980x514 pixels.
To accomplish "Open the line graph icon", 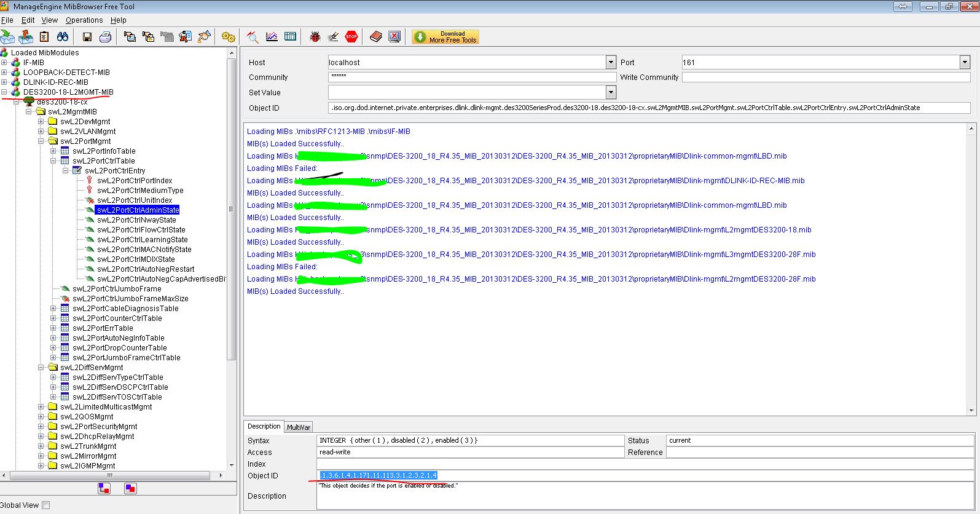I will click(x=272, y=37).
